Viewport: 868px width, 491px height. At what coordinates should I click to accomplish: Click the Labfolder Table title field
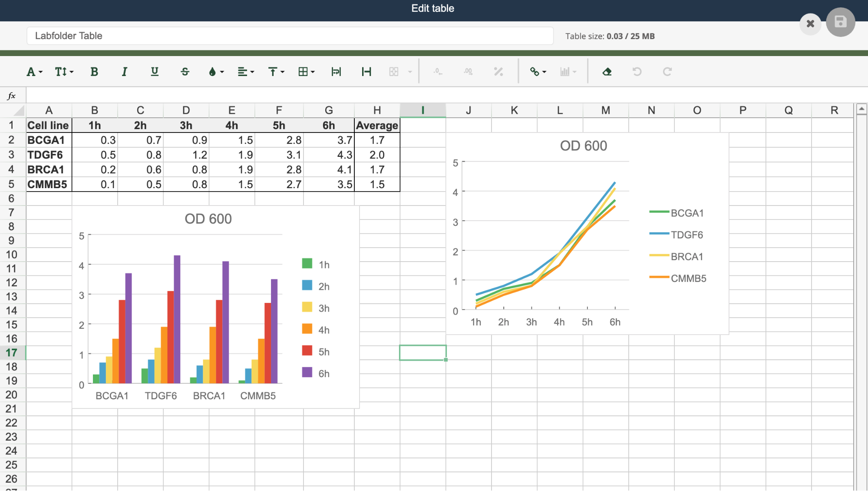290,36
